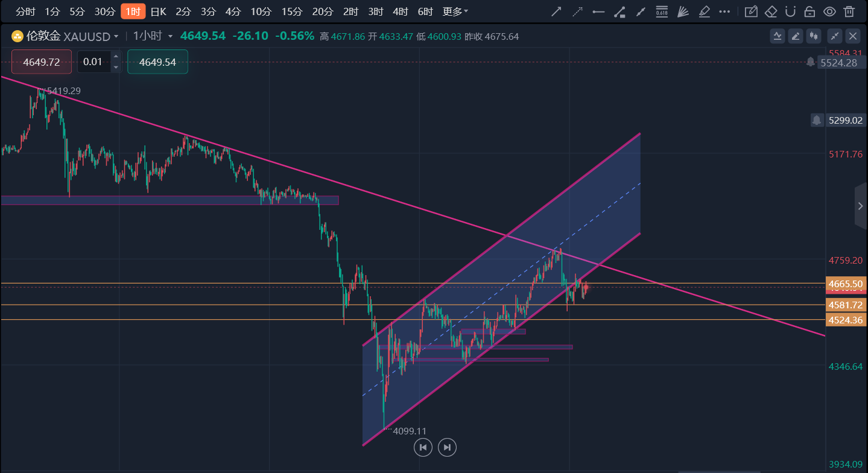Viewport: 868px width, 473px height.
Task: Switch to the 日K timeframe tab
Action: pos(158,11)
